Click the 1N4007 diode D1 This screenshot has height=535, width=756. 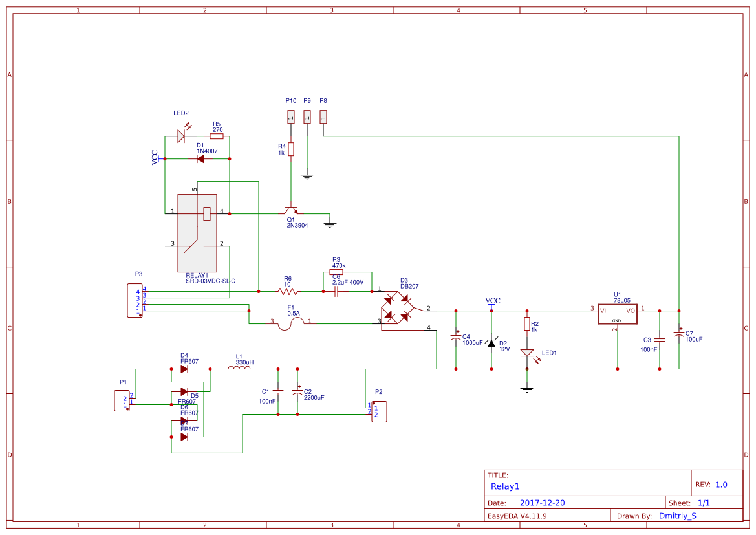tap(201, 157)
